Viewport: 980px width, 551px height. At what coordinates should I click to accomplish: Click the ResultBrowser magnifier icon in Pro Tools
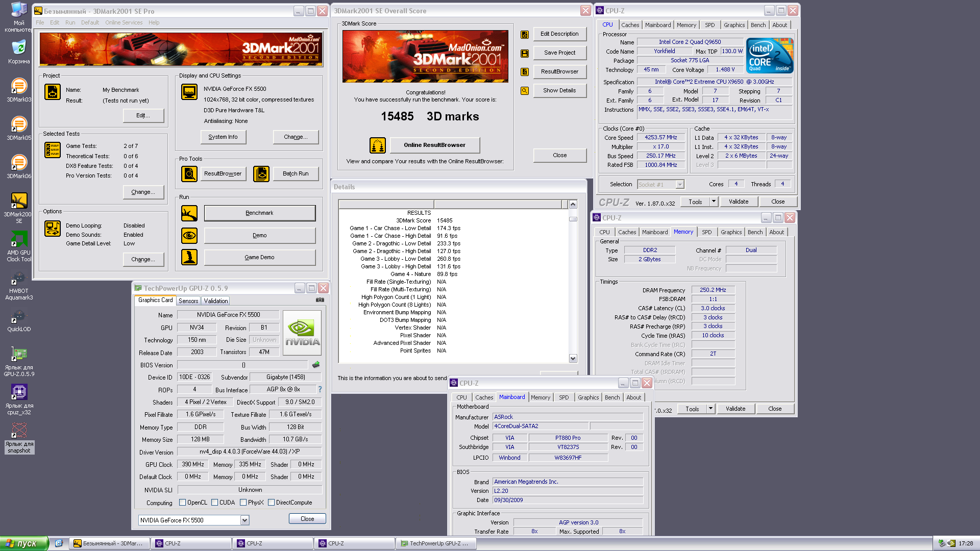coord(189,174)
